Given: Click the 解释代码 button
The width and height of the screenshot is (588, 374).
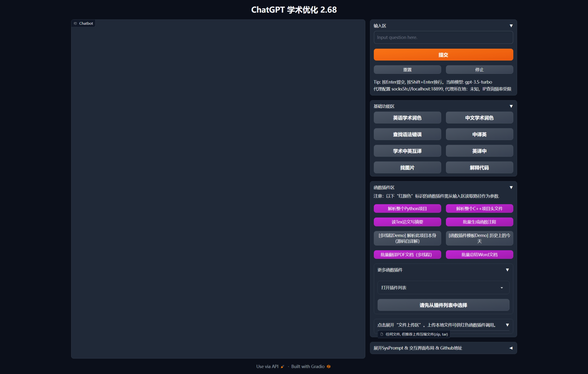Looking at the screenshot, I should click(479, 168).
